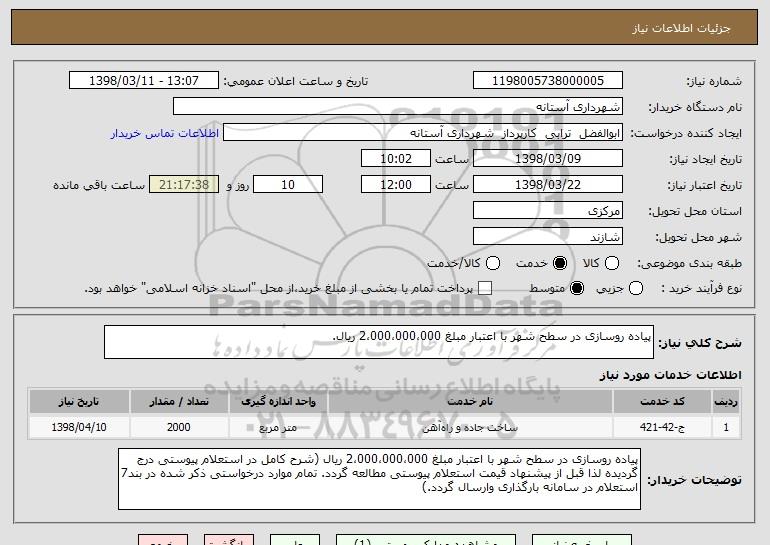Image resolution: width=770 pixels, height=545 pixels.
Task: Click the نام خدمت column header
Action: pos(470,402)
